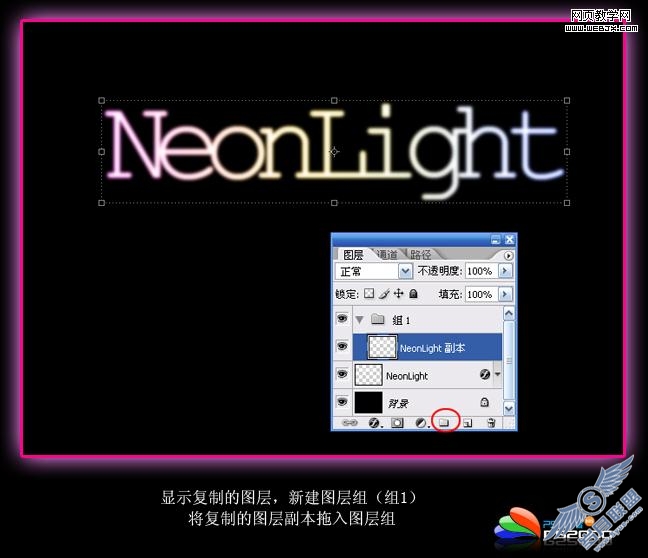Add a layer mask
The width and height of the screenshot is (648, 558).
(397, 422)
